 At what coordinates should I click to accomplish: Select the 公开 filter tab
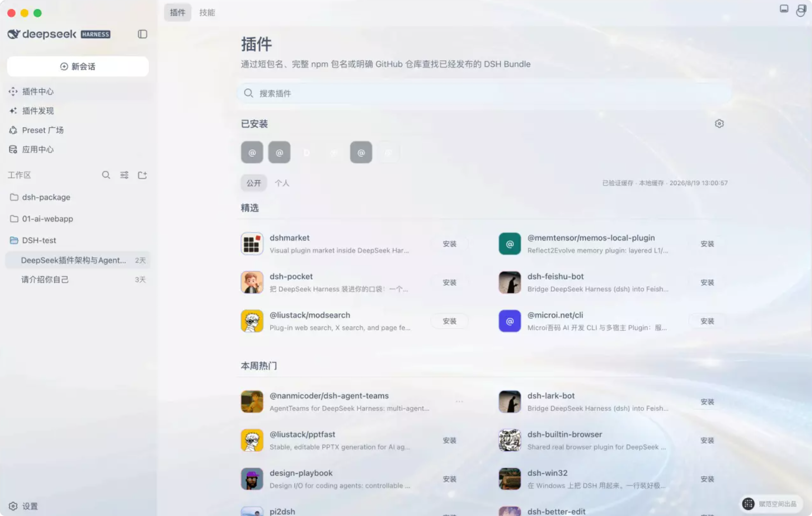254,183
